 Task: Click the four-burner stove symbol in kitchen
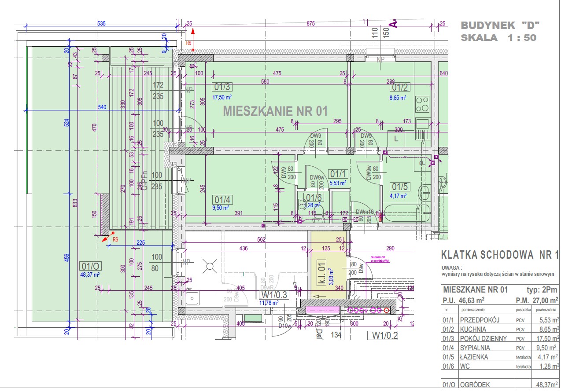(x=423, y=104)
